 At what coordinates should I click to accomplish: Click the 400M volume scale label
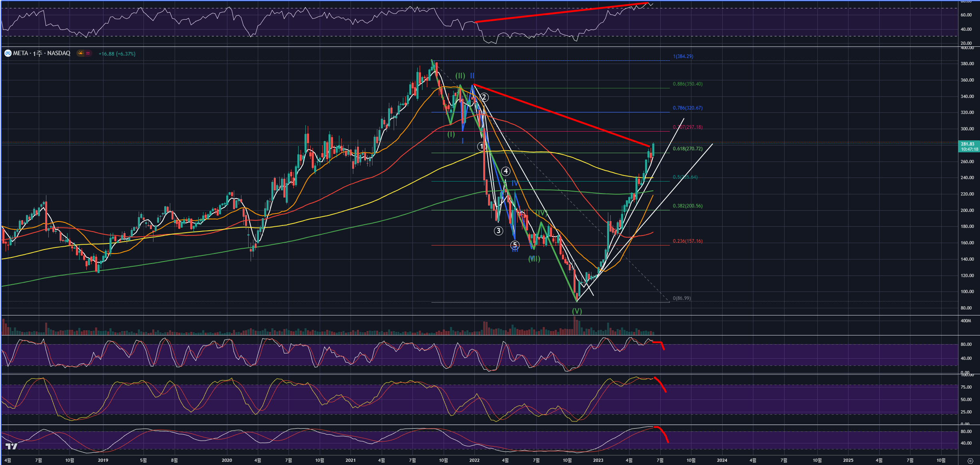[x=966, y=321]
